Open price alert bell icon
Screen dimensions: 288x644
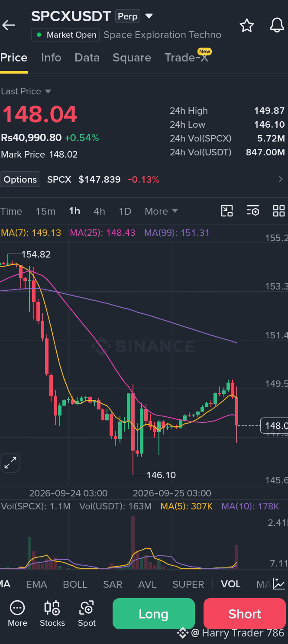(277, 26)
